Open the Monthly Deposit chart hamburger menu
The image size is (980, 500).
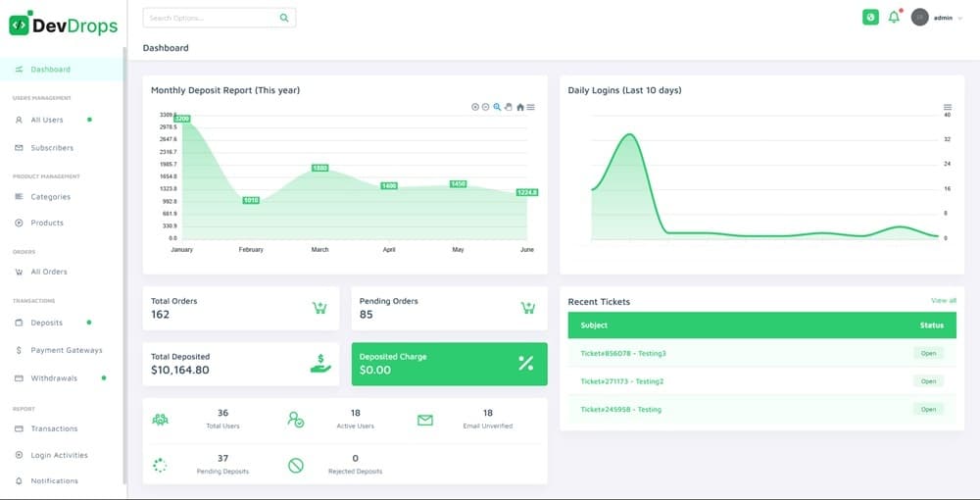point(531,107)
